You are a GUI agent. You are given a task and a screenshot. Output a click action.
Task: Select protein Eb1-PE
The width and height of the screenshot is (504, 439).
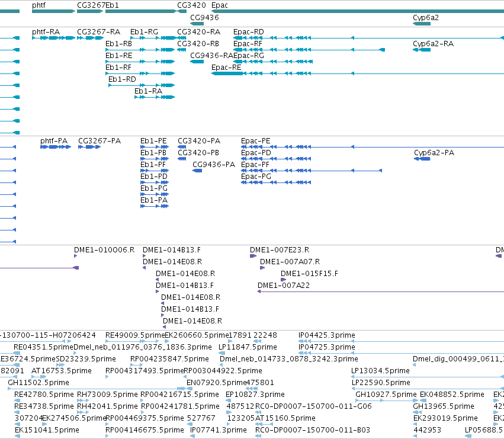(155, 147)
